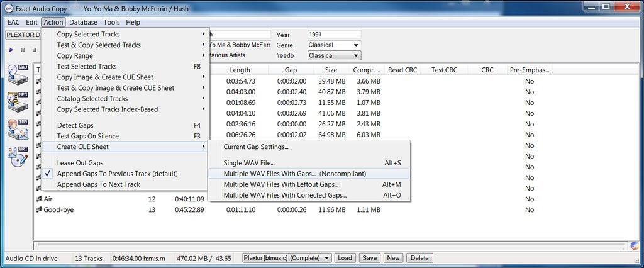Click the CD icon in the status bar corner

pos(635,246)
